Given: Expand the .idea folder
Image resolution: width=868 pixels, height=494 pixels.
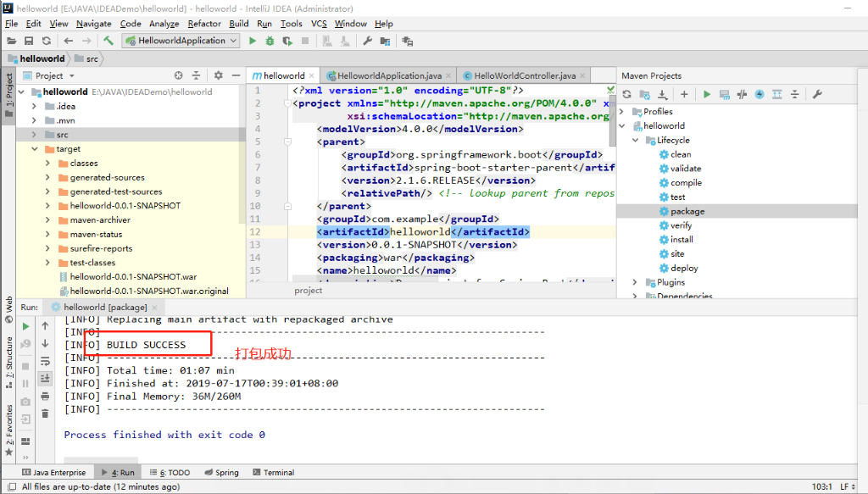Looking at the screenshot, I should pos(34,106).
